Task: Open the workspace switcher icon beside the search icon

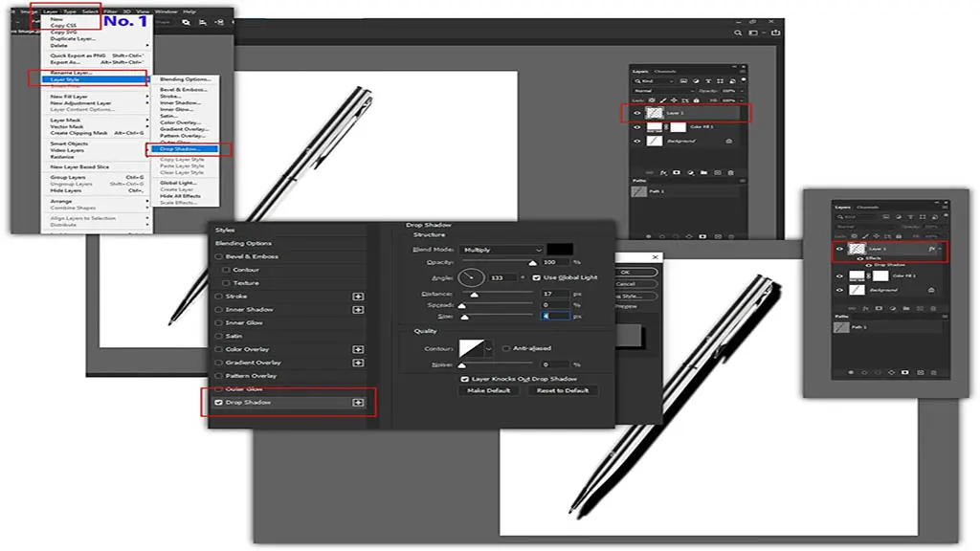Action: 753,33
